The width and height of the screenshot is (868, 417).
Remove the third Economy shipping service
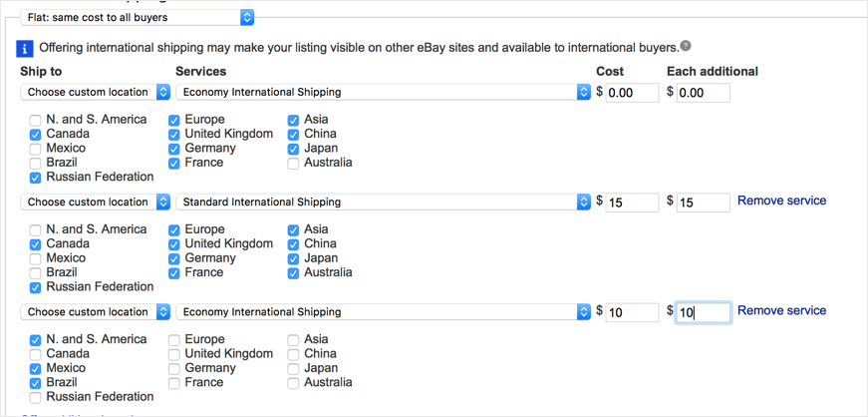(781, 310)
